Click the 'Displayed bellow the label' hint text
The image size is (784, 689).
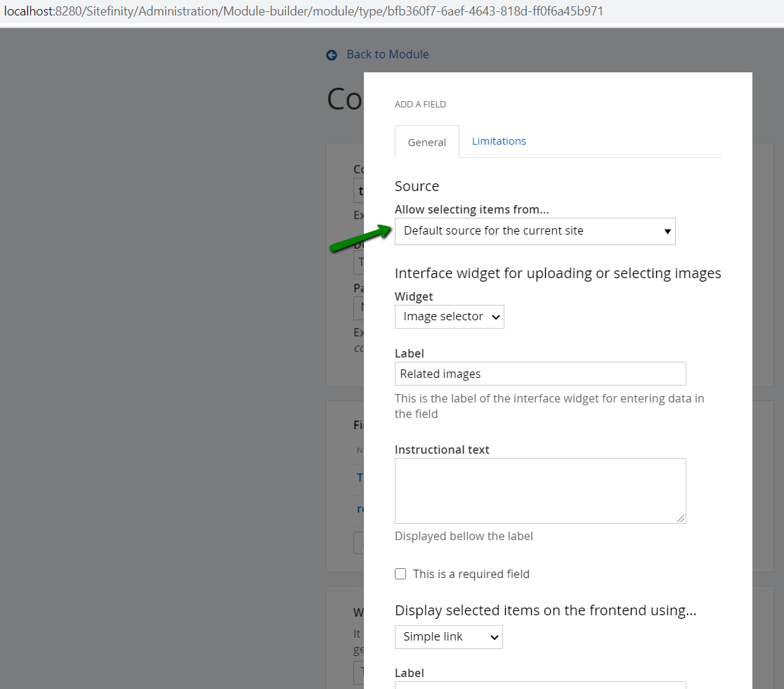coord(464,536)
